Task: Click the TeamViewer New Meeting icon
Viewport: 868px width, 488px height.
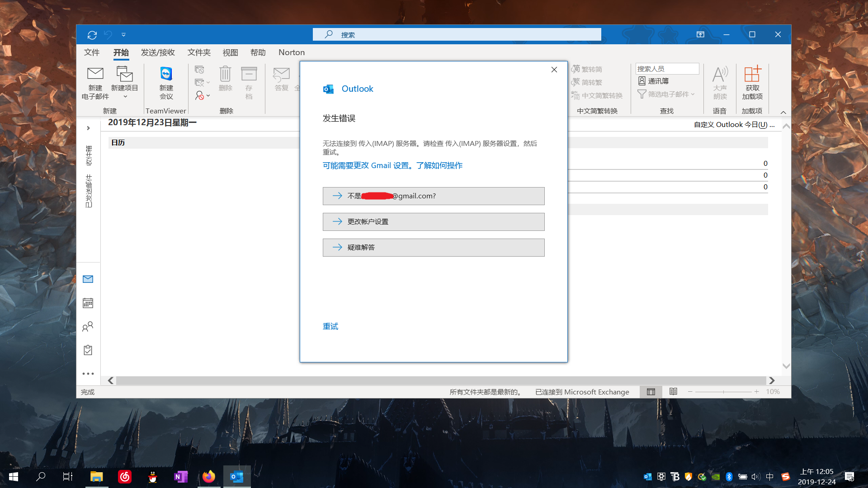Action: tap(166, 73)
